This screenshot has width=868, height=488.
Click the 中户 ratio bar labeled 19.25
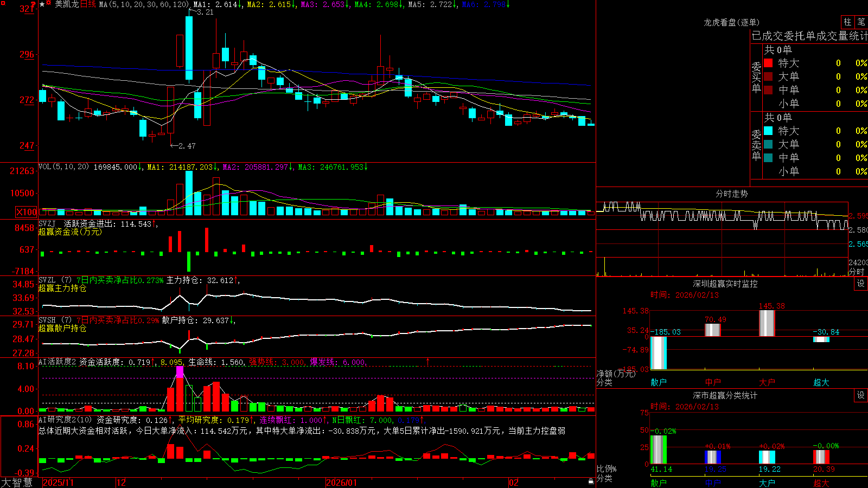[712, 457]
